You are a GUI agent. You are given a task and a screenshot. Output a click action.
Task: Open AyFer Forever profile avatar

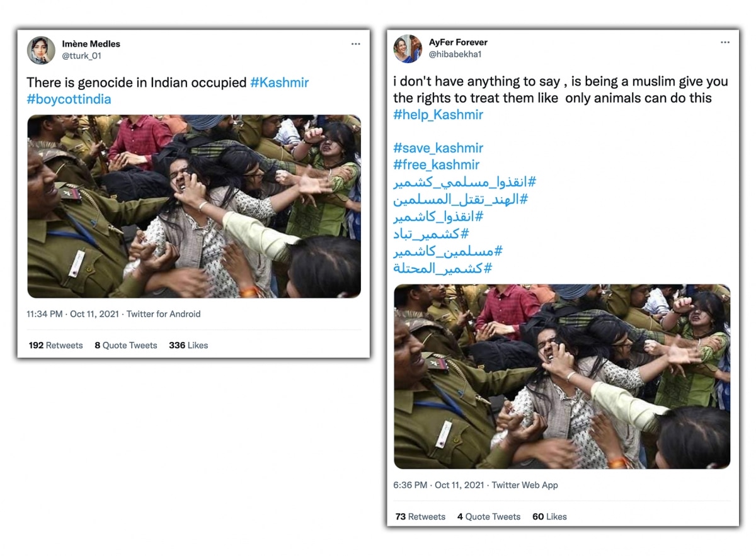(408, 49)
